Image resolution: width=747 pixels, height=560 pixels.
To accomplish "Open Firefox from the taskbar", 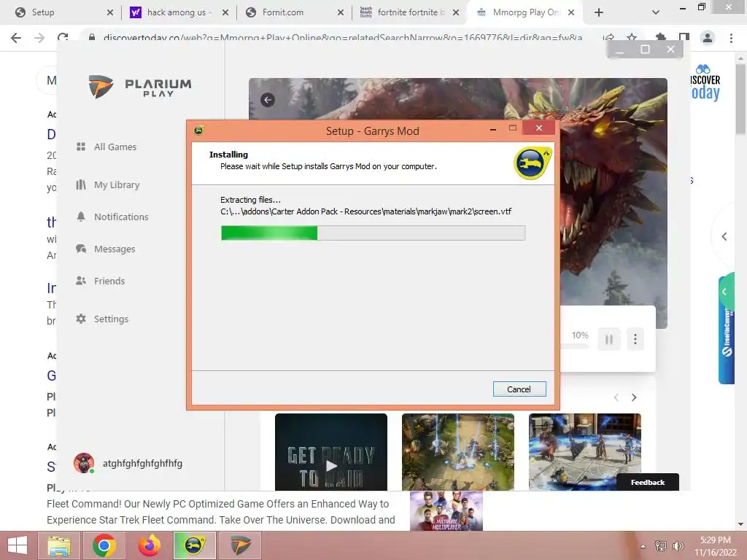I will coord(150,545).
